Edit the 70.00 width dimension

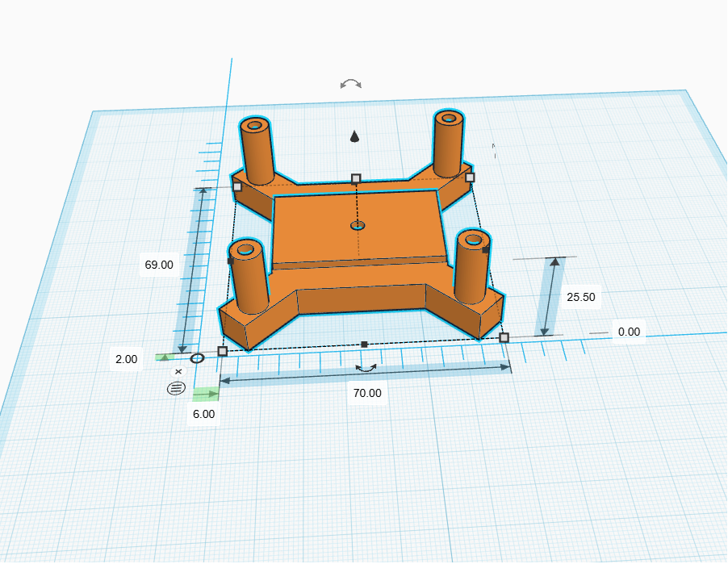pyautogui.click(x=367, y=393)
